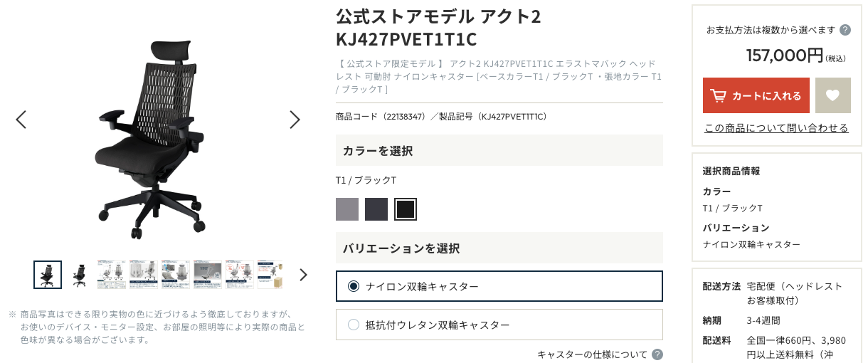Image resolution: width=868 pixels, height=363 pixels.
Task: Click カートに入れる button
Action: (756, 95)
